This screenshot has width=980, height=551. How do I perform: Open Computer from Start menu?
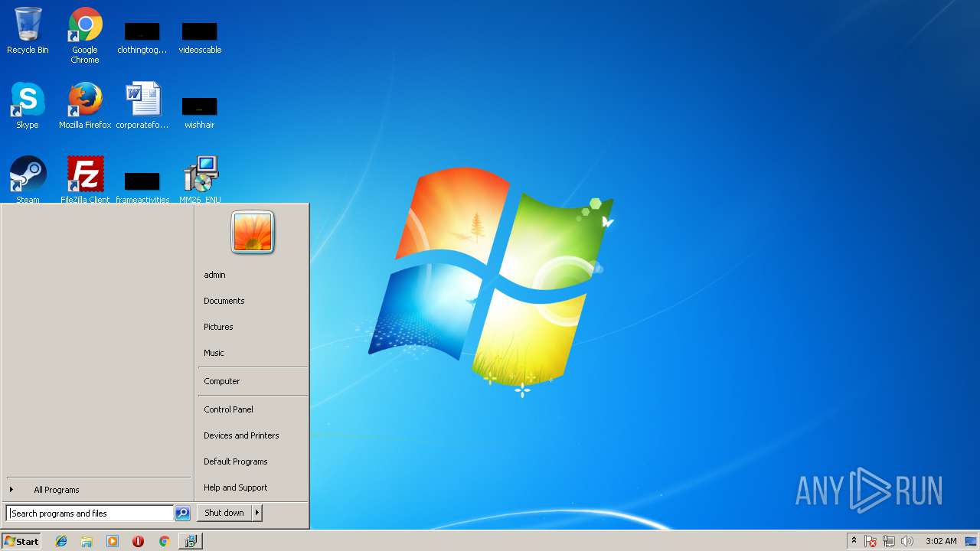[x=253, y=381]
